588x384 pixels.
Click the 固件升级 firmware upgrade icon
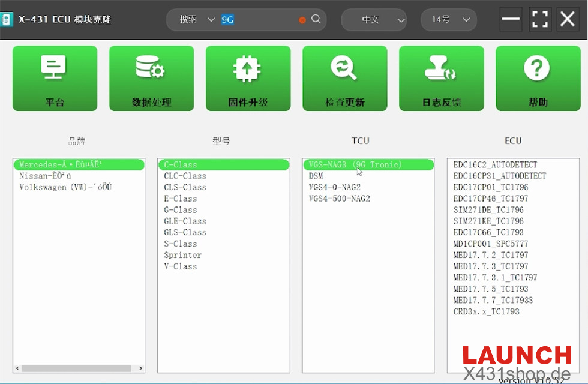[248, 78]
